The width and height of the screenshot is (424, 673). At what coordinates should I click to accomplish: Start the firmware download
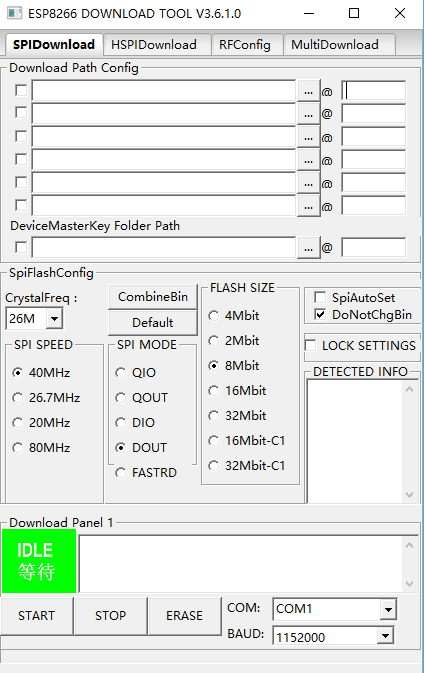pyautogui.click(x=36, y=615)
